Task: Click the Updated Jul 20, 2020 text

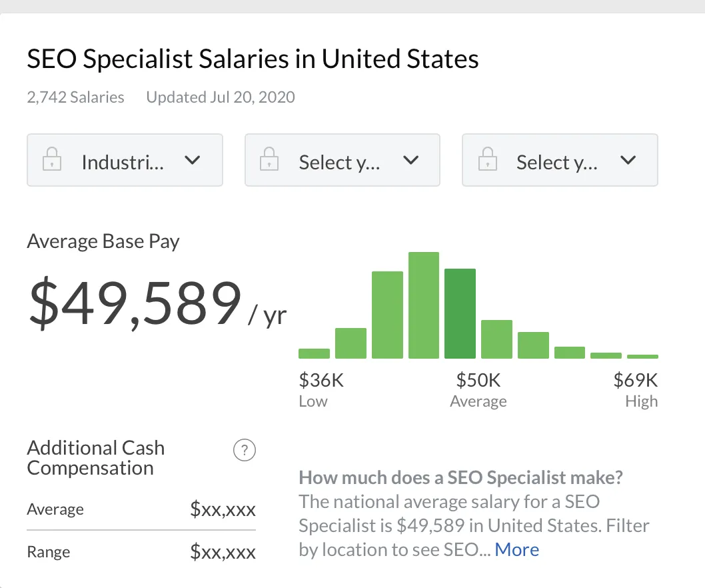Action: point(221,97)
